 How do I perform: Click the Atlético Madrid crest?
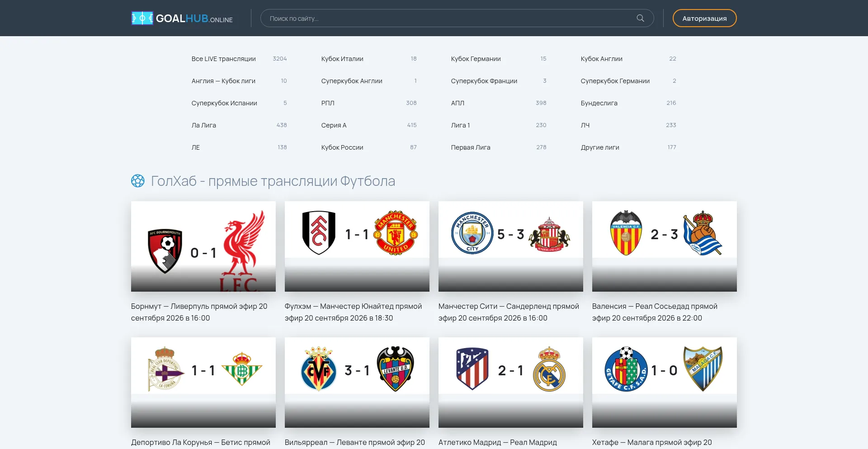(x=472, y=369)
